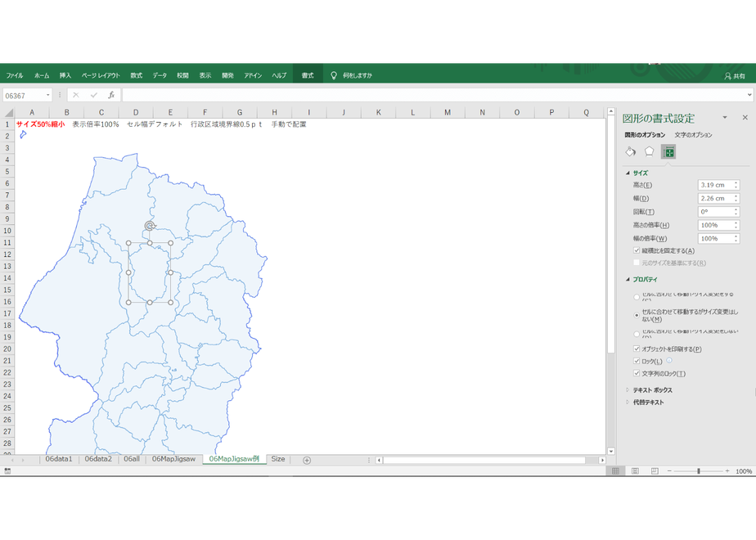Click the 高さ(E) value field 3.19 cm

(715, 185)
